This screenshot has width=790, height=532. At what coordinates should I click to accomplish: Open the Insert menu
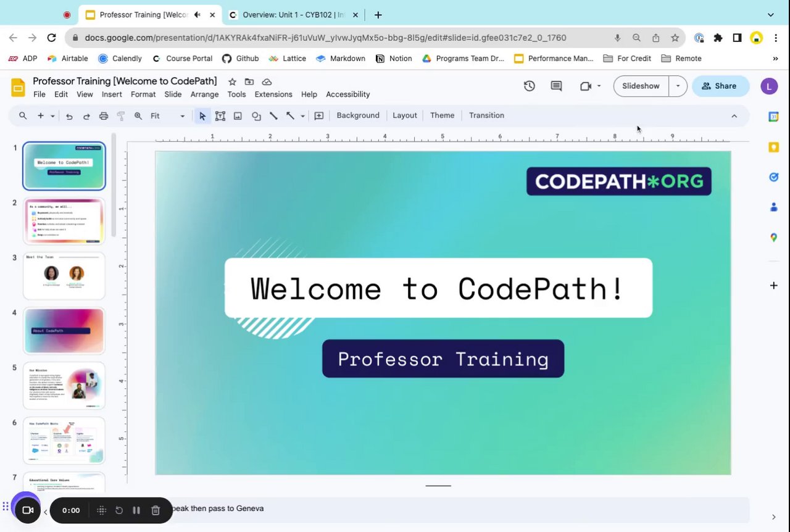tap(112, 94)
